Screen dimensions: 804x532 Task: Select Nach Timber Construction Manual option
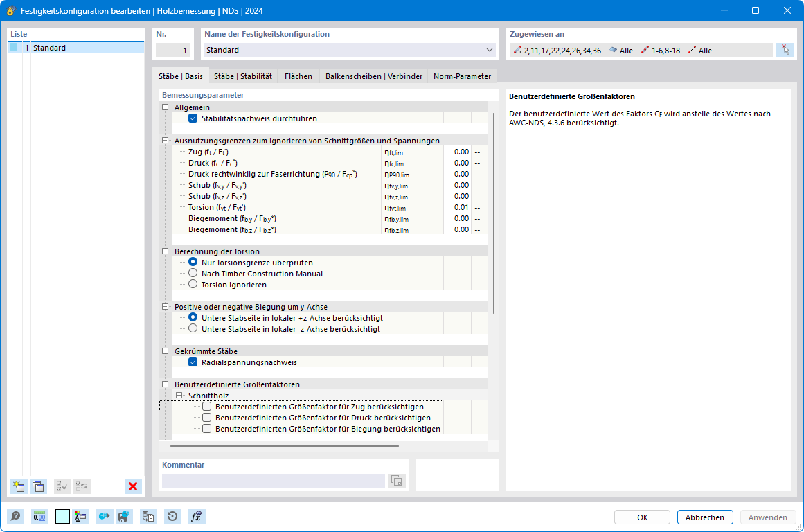tap(193, 273)
